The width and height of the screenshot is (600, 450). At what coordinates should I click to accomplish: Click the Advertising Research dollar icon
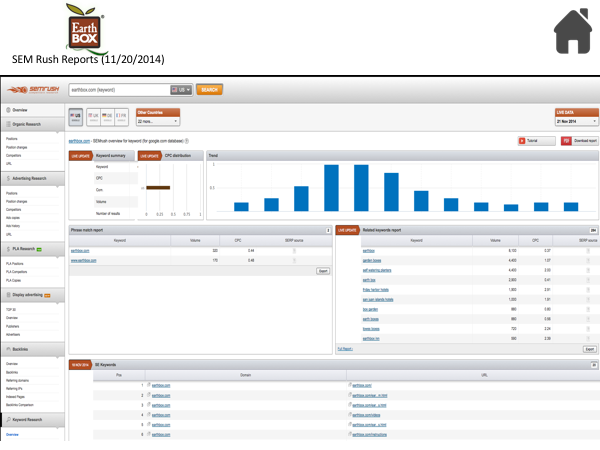(x=8, y=179)
